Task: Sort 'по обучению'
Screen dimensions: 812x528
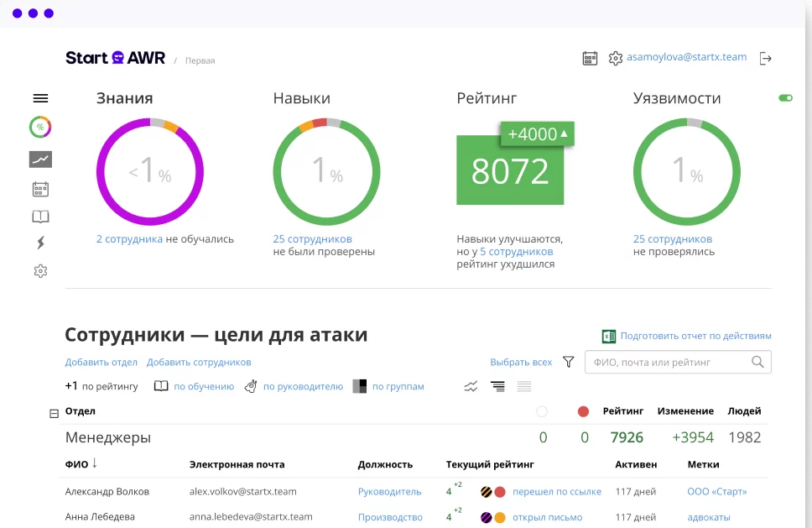Action: coord(204,386)
